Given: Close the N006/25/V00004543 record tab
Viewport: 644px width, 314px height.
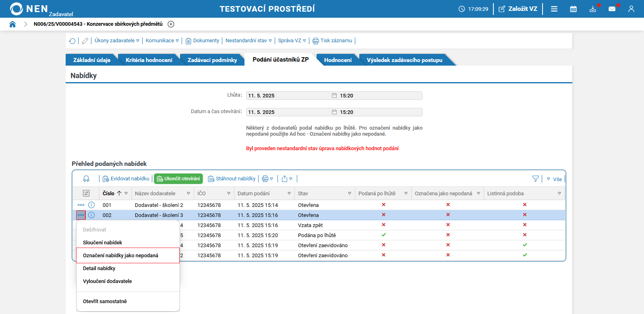Looking at the screenshot, I should click(x=171, y=24).
